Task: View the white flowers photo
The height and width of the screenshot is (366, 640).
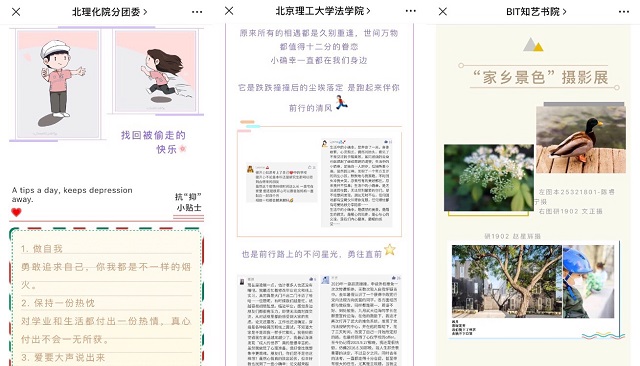Action: pos(489,177)
